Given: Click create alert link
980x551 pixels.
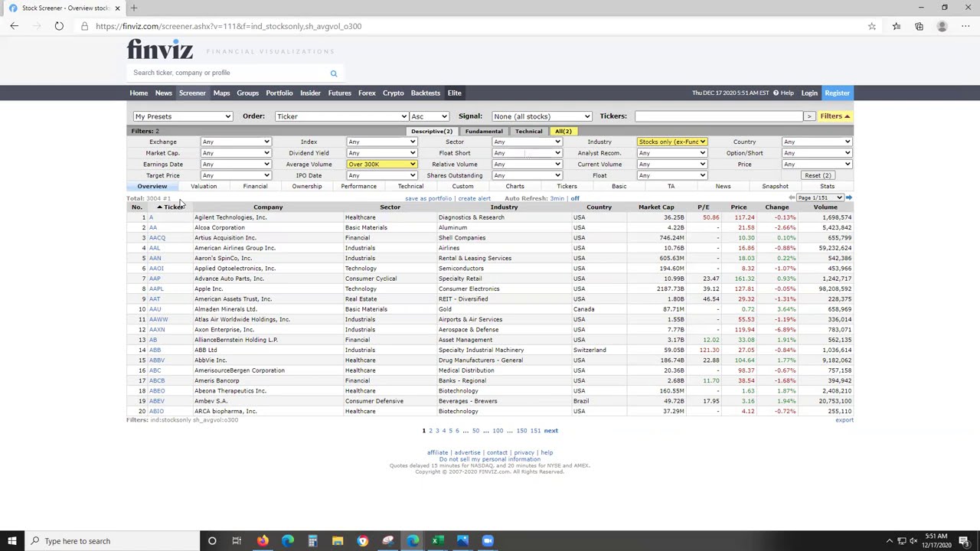Looking at the screenshot, I should [474, 199].
